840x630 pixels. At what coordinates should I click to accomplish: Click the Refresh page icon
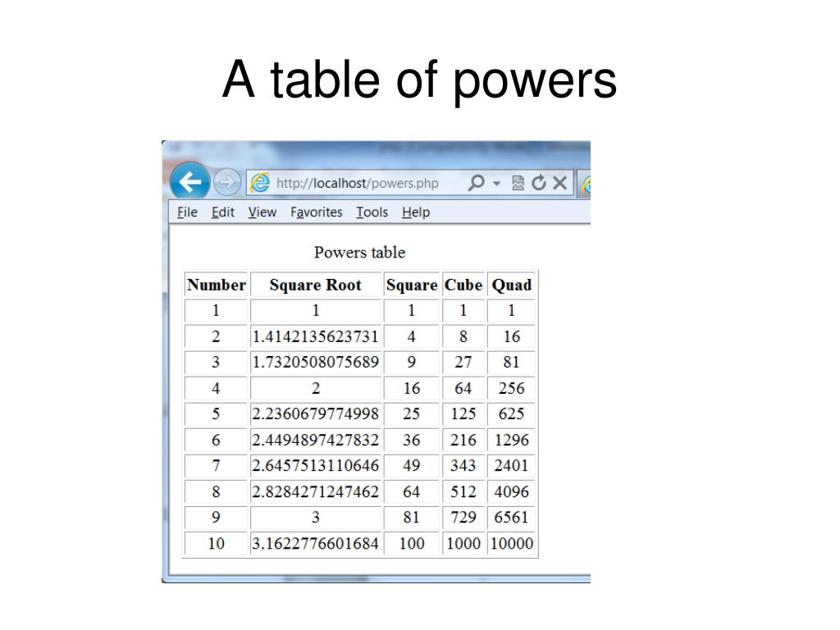coord(538,183)
